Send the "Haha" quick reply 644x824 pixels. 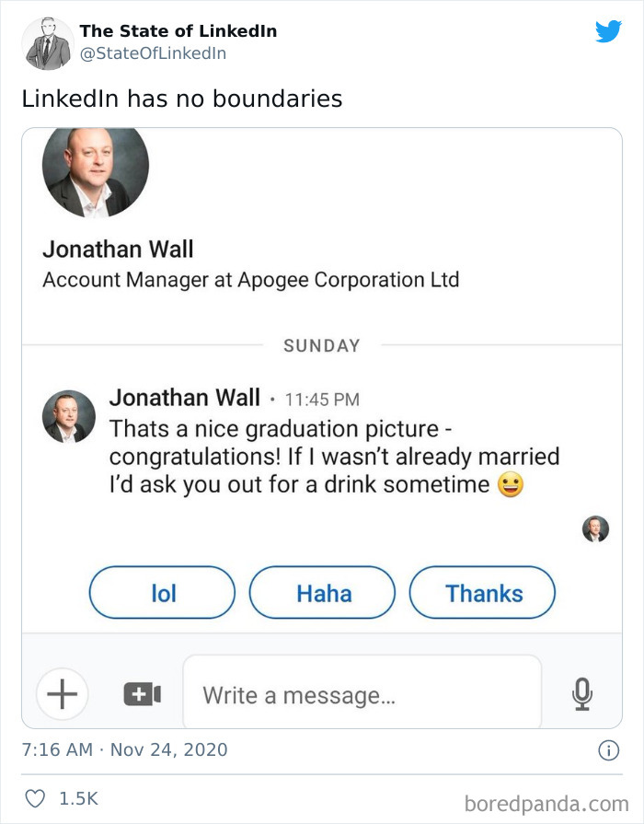[x=322, y=592]
